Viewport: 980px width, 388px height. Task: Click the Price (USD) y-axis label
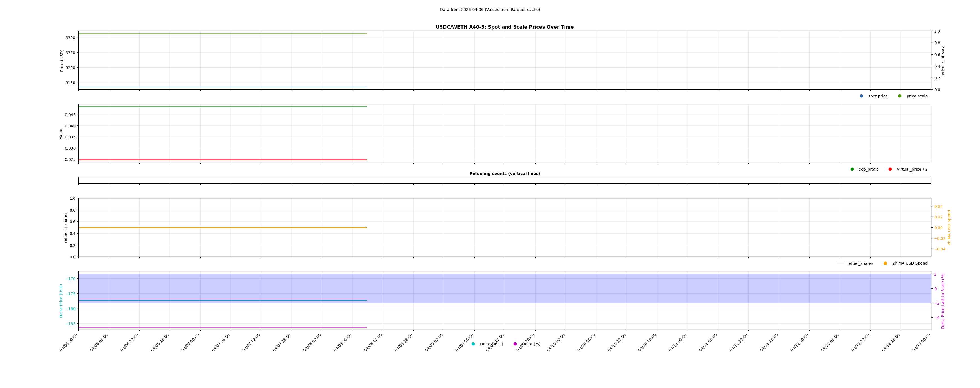62,60
